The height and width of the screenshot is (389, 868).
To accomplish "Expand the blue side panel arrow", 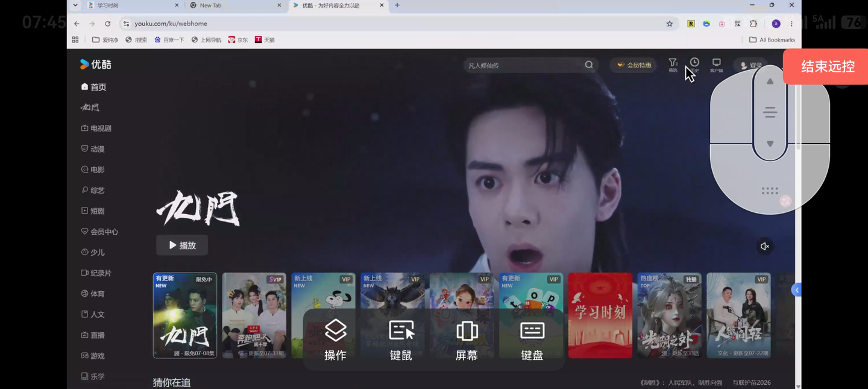I will point(796,290).
